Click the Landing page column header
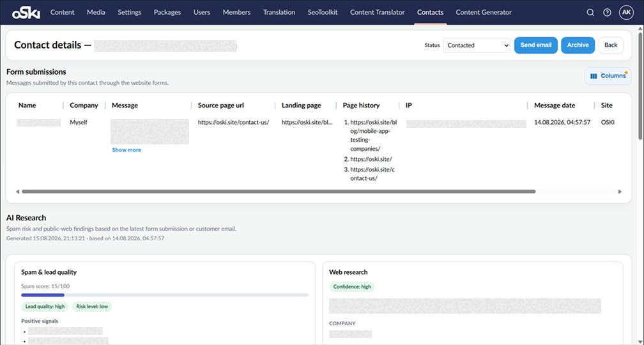 302,105
